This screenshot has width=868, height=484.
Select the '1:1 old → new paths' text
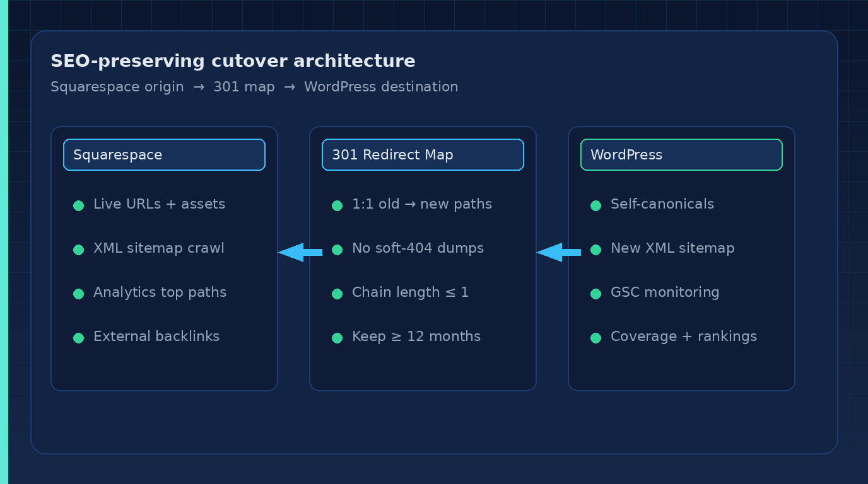click(422, 204)
